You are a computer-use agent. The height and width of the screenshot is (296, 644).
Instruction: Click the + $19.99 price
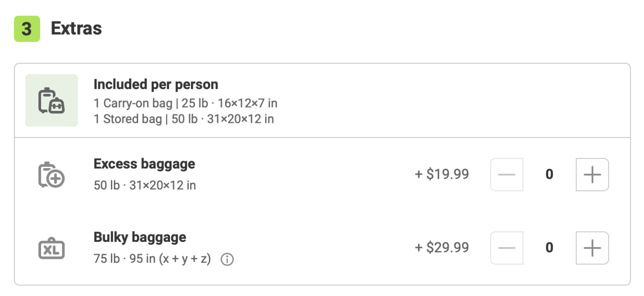point(442,174)
